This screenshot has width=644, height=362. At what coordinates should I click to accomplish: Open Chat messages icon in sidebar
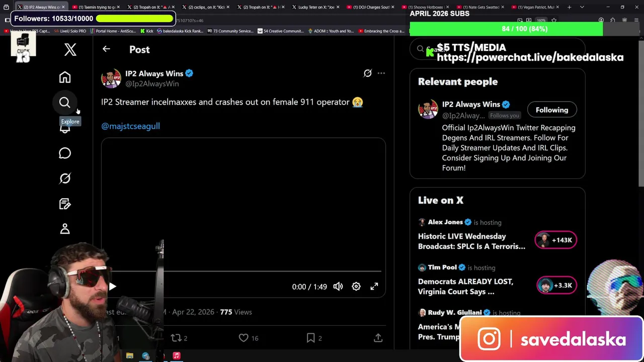tap(65, 153)
